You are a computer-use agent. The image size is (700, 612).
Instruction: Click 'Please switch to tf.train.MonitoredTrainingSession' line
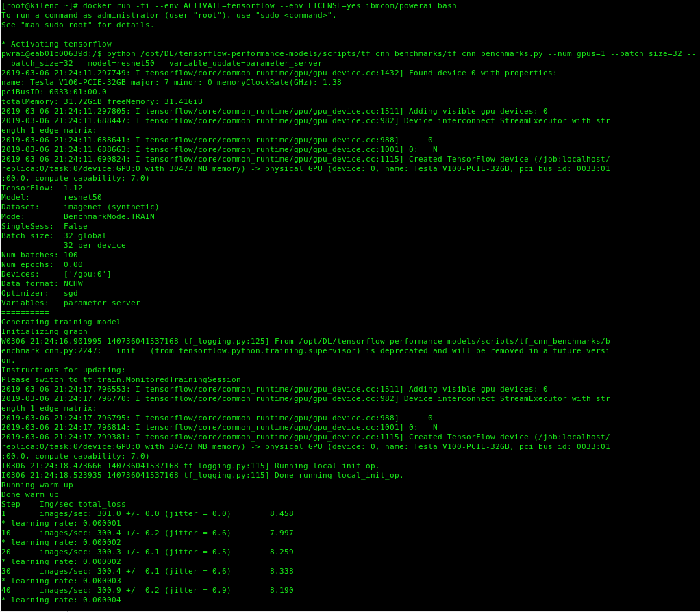121,380
